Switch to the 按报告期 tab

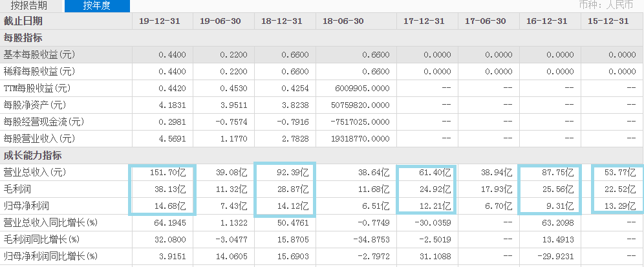(29, 6)
